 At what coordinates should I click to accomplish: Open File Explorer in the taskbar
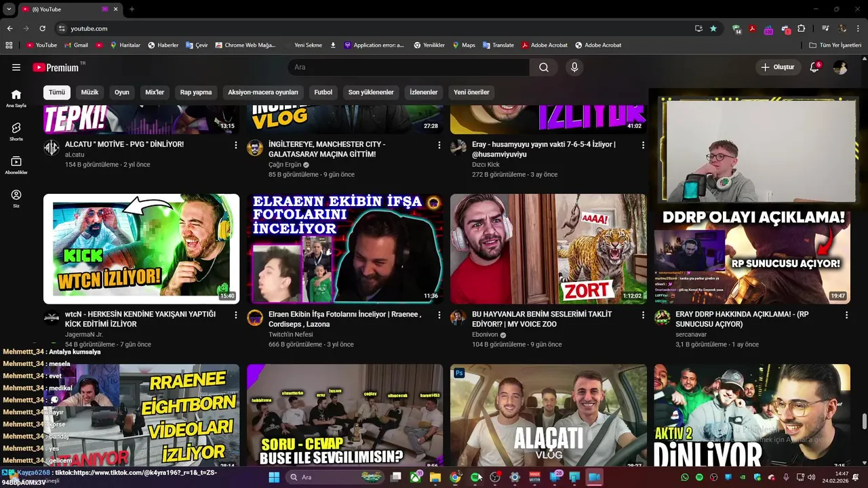pos(435,477)
